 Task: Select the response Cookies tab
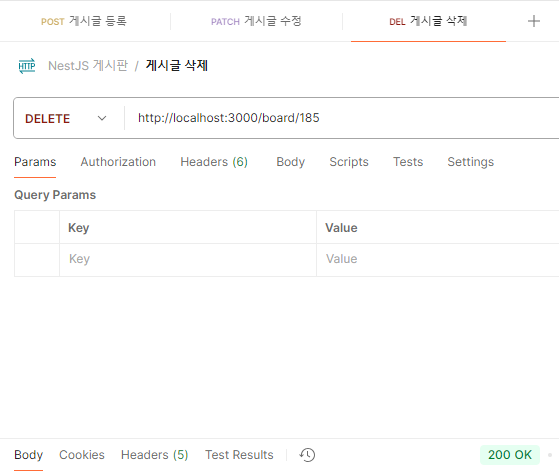tap(82, 455)
